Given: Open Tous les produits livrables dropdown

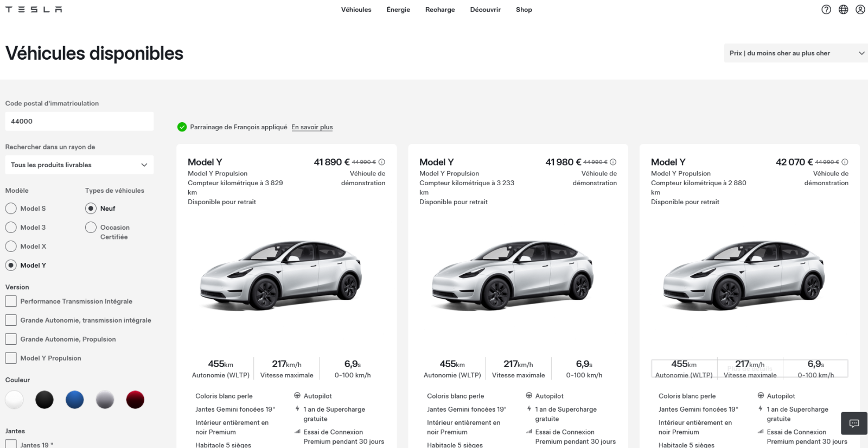Looking at the screenshot, I should 79,165.
